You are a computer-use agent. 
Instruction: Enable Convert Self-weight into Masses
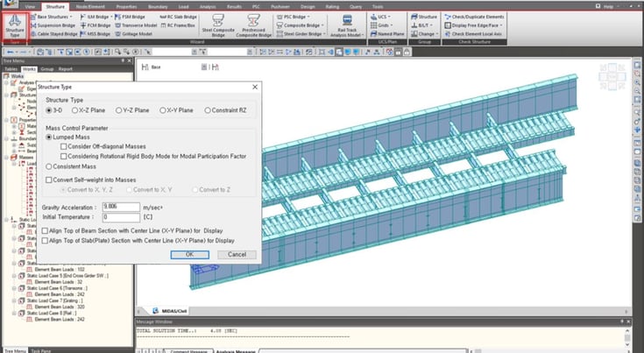[x=49, y=179]
